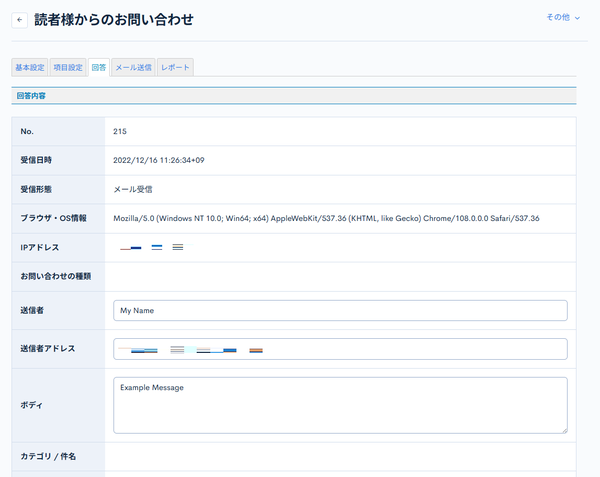
Task: Click the ボディ text area
Action: (340, 405)
